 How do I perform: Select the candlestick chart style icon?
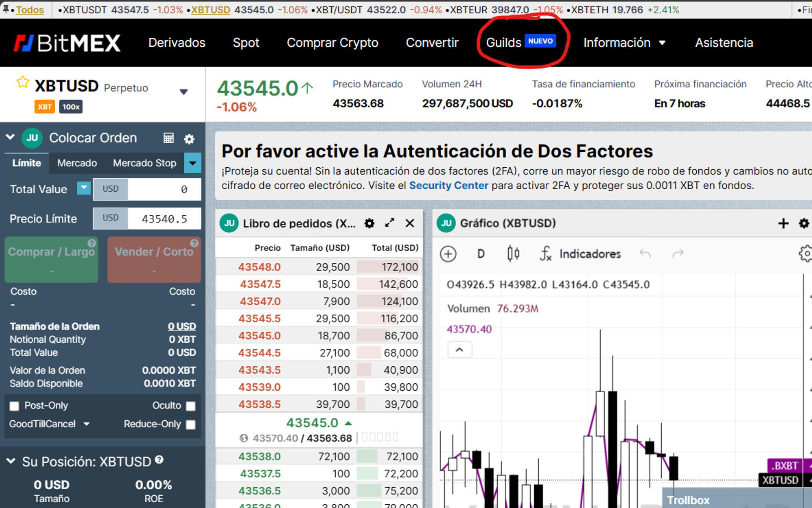click(x=513, y=254)
